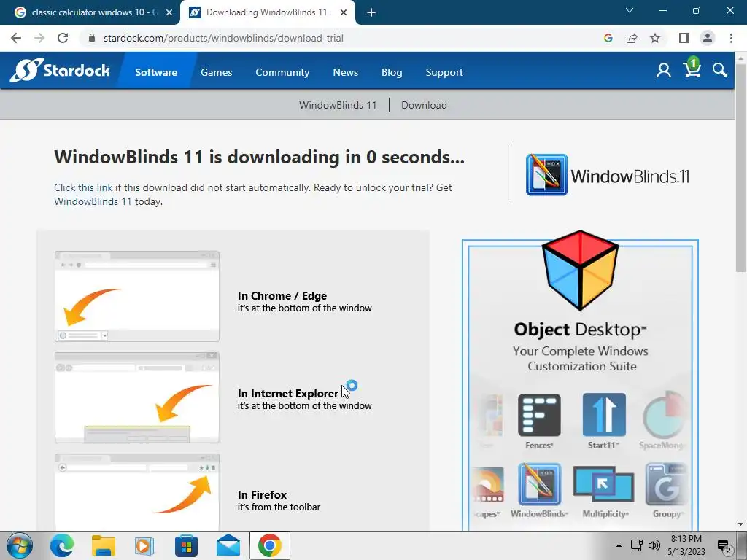Click the browser forward arrow

[39, 38]
